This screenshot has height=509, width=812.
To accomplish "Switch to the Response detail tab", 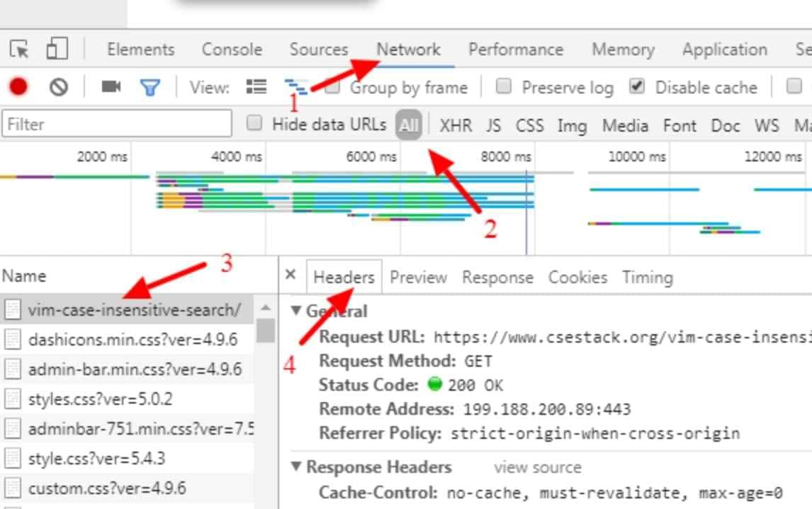I will [x=497, y=278].
